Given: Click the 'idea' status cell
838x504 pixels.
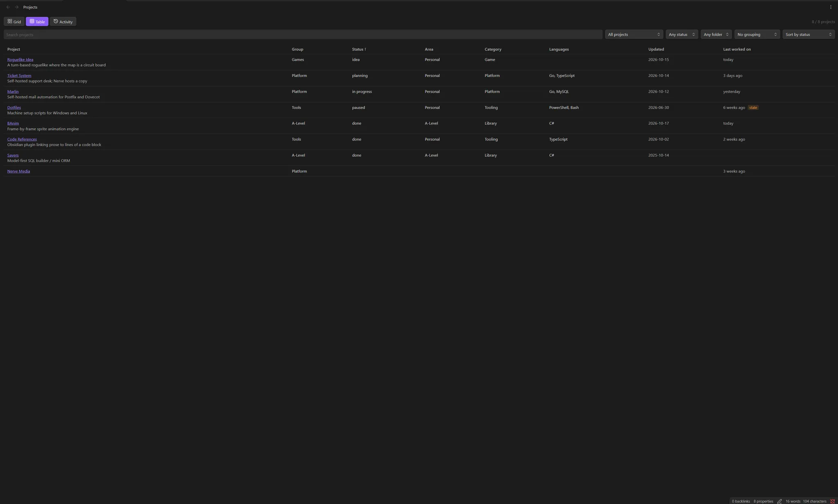Looking at the screenshot, I should 356,60.
